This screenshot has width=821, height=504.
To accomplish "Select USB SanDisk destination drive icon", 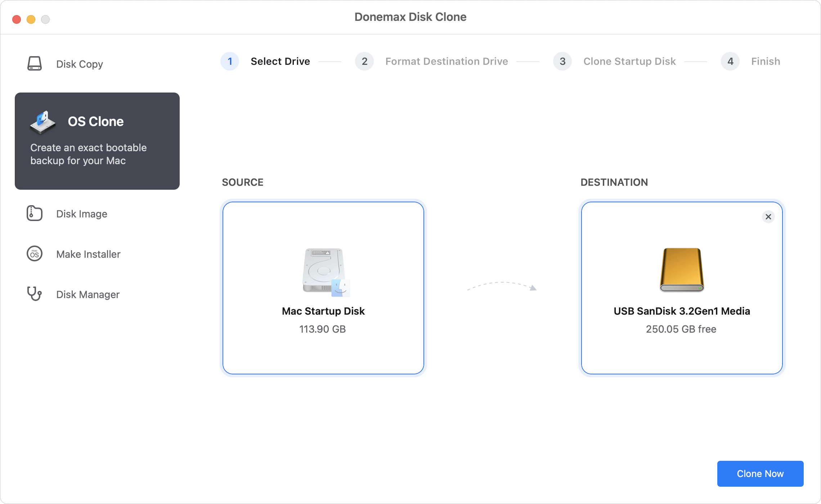I will pos(681,270).
